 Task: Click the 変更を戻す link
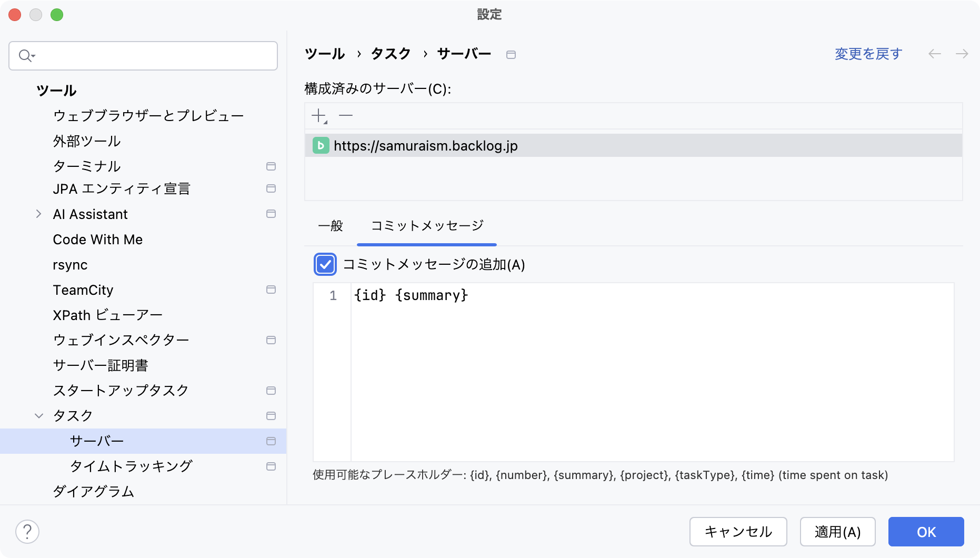pyautogui.click(x=868, y=54)
